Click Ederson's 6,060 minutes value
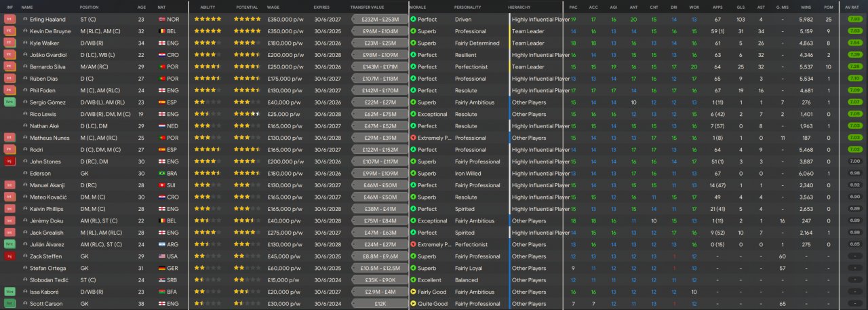Viewport: 868px width, 310px height. pos(806,174)
